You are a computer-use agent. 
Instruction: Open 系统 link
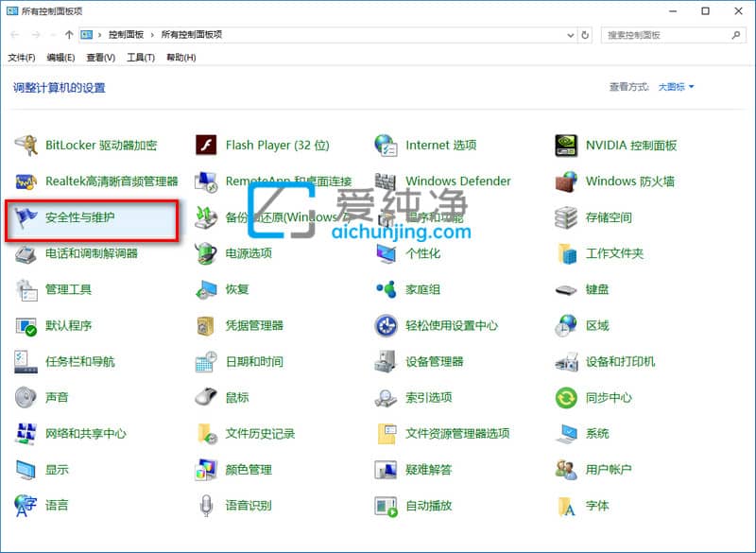point(597,434)
